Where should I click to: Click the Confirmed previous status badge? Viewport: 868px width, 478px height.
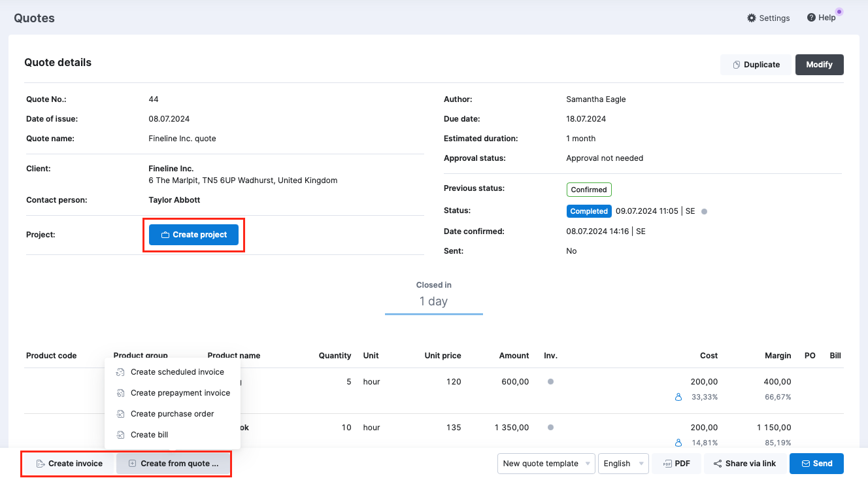click(x=589, y=190)
